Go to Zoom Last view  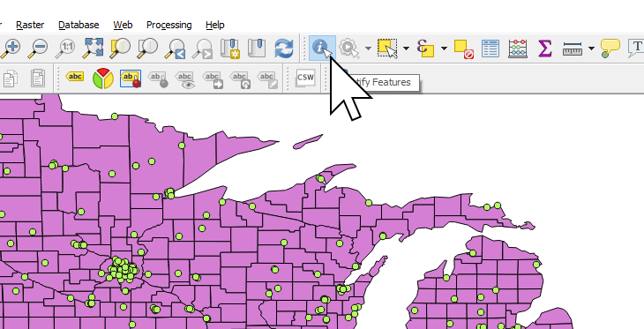pos(175,49)
